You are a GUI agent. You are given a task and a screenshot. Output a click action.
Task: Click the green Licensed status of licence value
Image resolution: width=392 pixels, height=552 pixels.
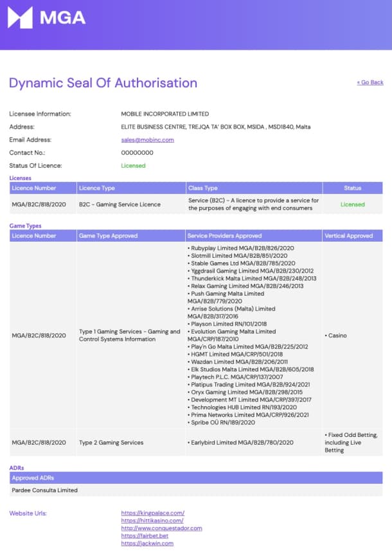pos(133,165)
